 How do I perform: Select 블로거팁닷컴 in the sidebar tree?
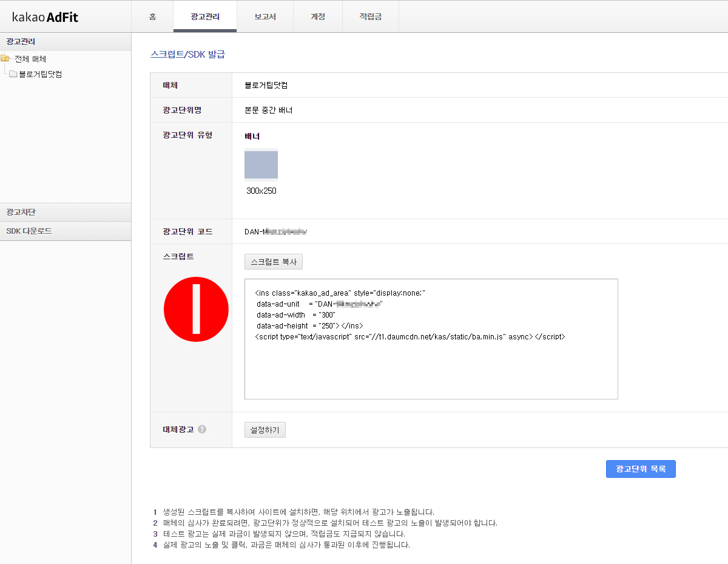point(40,74)
